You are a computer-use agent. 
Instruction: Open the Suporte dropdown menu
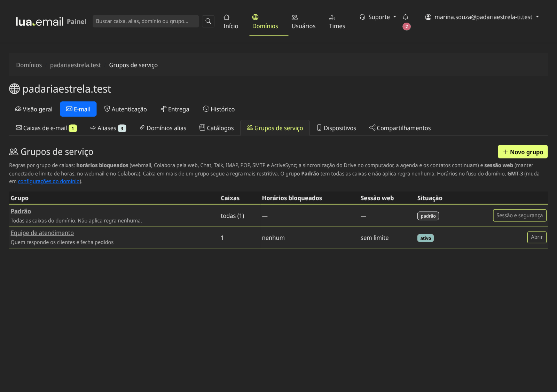coord(378,17)
